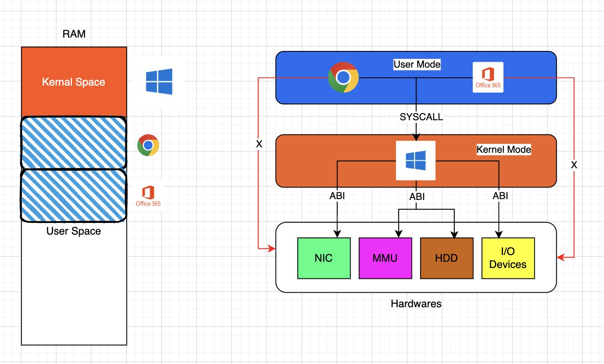Click the X label on left red line
This screenshot has width=604, height=364.
click(259, 144)
